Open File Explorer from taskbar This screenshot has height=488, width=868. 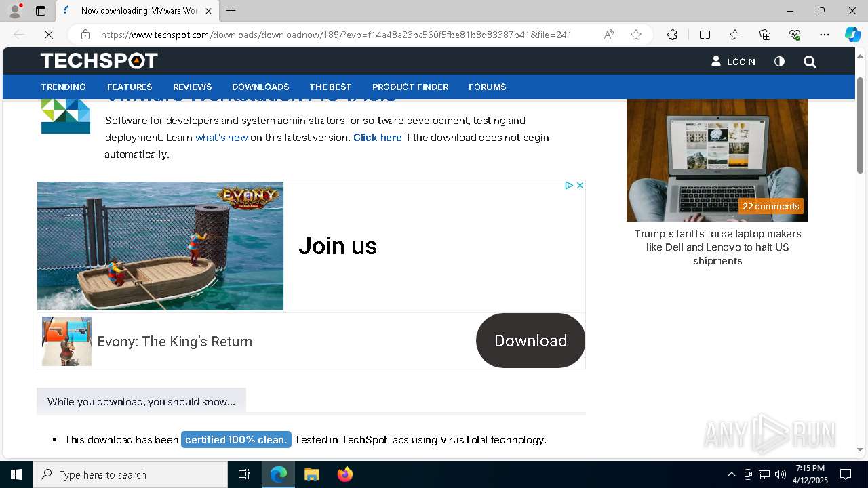tap(311, 474)
